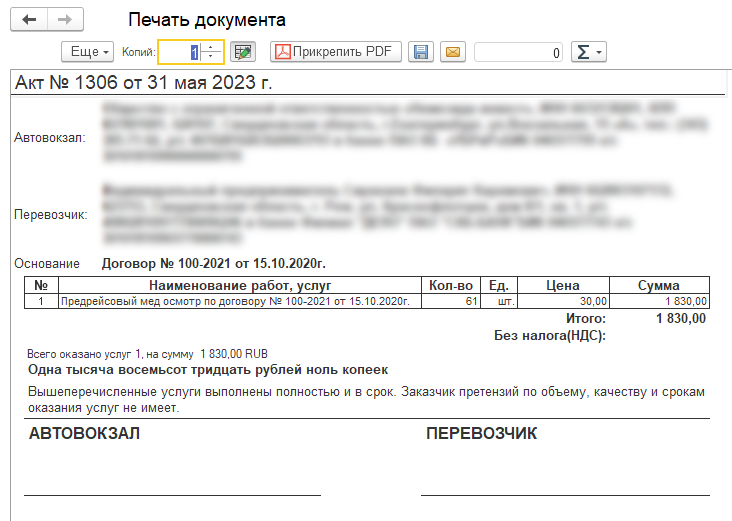Click the ПЕРЕВОЗЧИК signature heading
The image size is (732, 521).
click(x=482, y=434)
